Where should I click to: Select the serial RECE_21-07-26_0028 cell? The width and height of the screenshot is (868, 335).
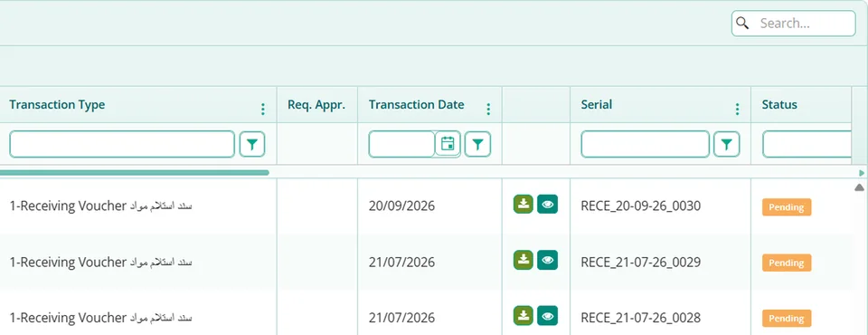click(641, 318)
